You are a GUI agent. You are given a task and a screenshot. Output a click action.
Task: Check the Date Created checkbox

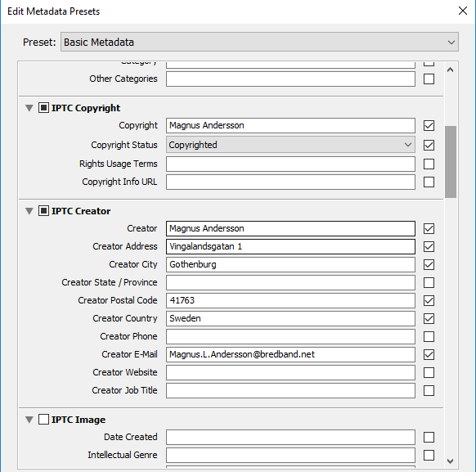coord(429,438)
